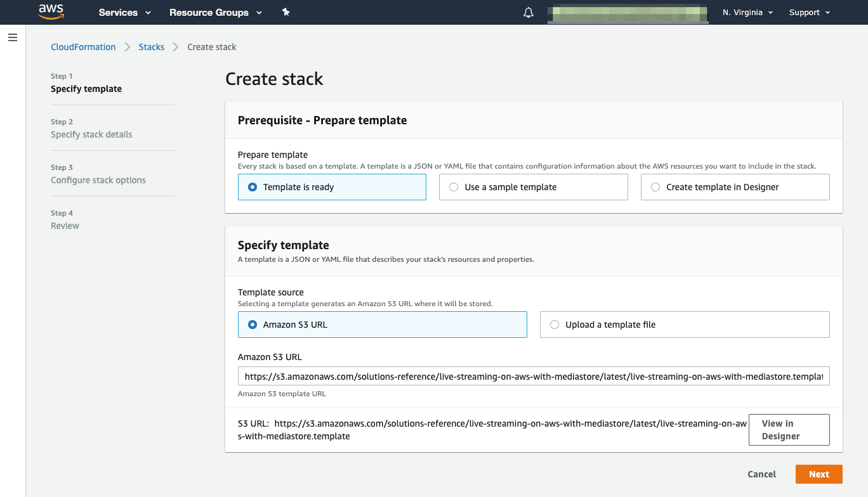Click the Prerequisite - Prepare template heading
This screenshot has width=868, height=497.
coord(322,120)
